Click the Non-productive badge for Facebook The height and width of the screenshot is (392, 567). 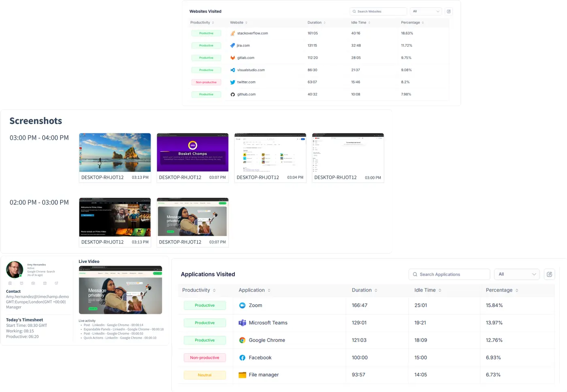pos(205,358)
